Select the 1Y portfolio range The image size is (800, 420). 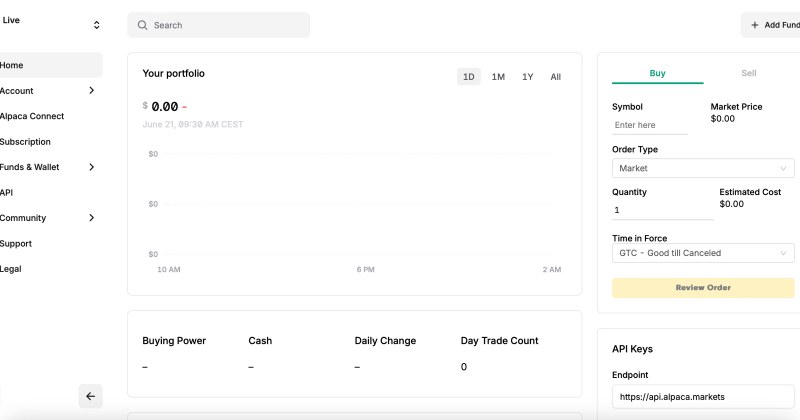528,77
